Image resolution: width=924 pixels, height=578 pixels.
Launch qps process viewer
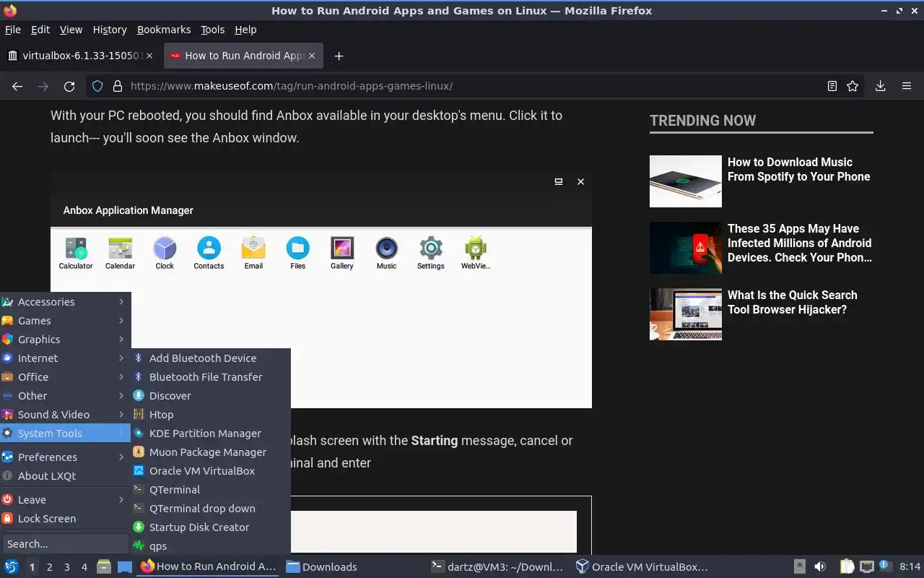click(211, 546)
